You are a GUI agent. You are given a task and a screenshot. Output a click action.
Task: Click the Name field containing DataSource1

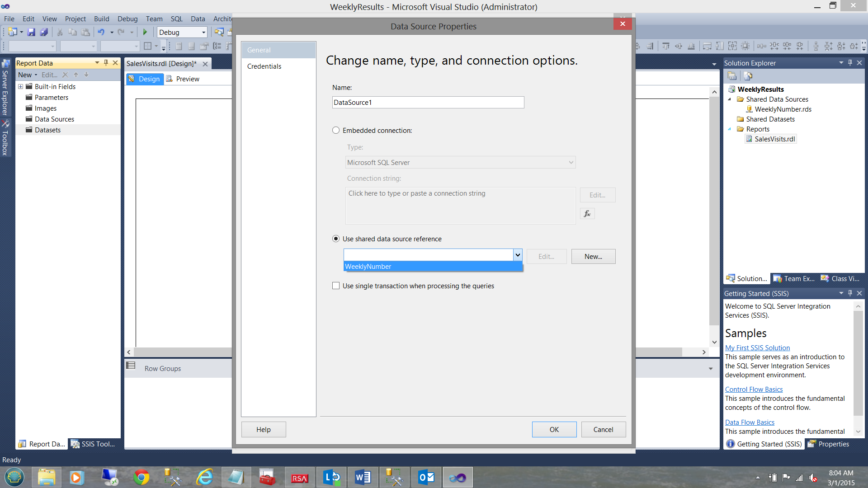(428, 103)
